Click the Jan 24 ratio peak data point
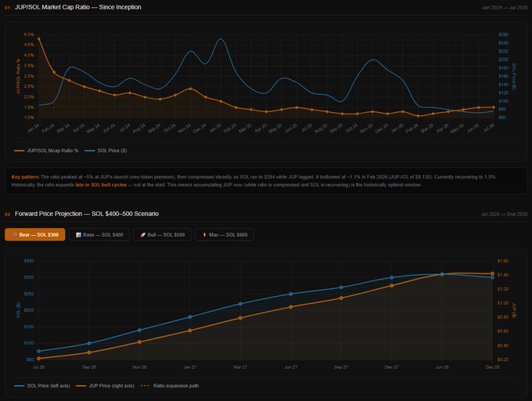Viewport: 532px width, 401px height. tap(38, 39)
